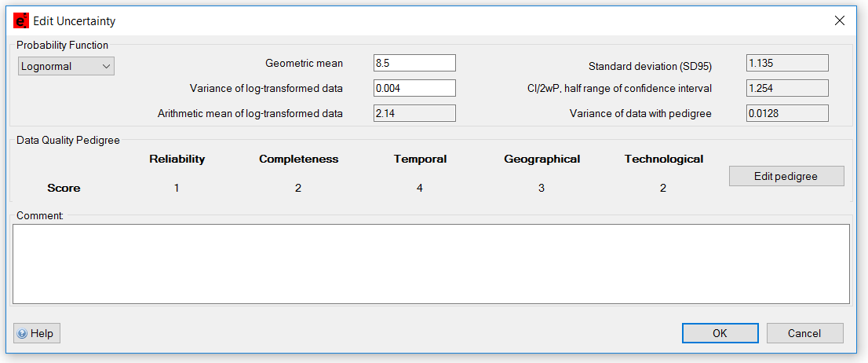868x363 pixels.
Task: Click the Temporal score value 4
Action: click(420, 189)
